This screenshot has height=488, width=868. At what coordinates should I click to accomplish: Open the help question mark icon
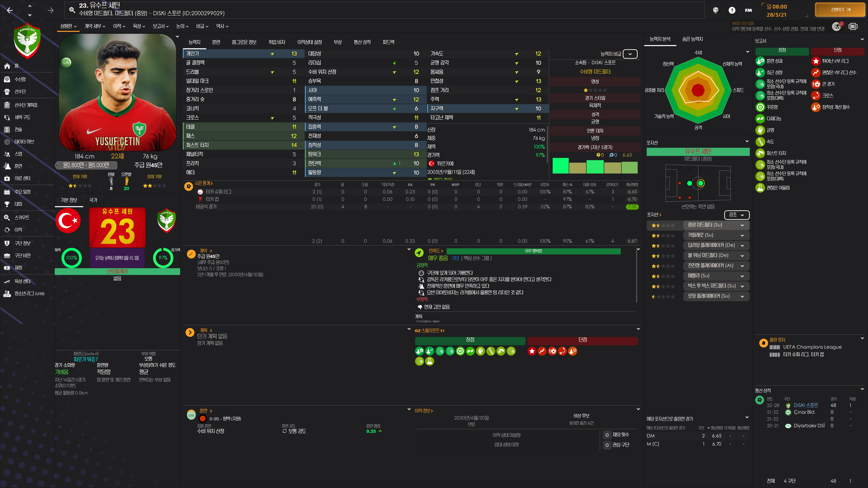click(731, 10)
